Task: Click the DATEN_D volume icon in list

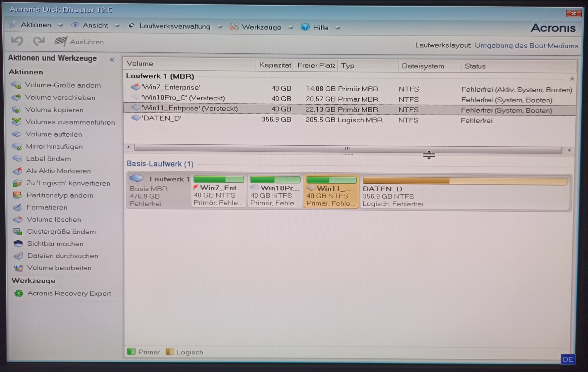Action: 135,118
